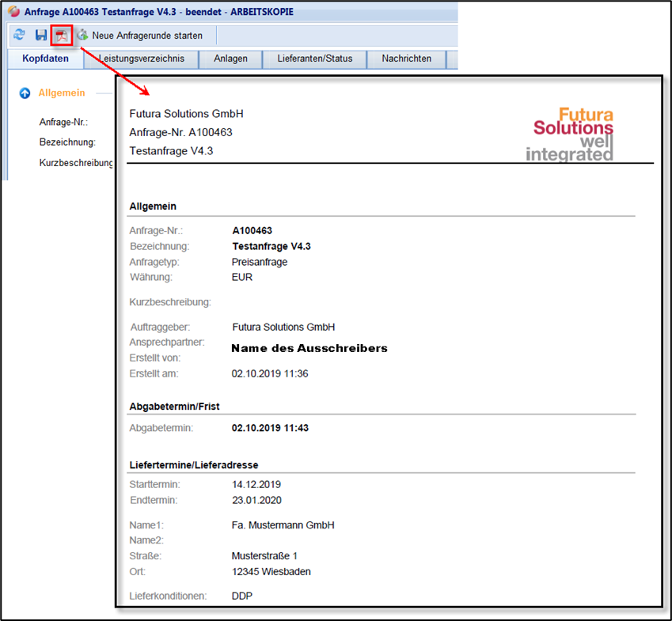Screen dimensions: 672x621
Task: Click the Name des Ausschreibers text
Action: click(x=309, y=348)
